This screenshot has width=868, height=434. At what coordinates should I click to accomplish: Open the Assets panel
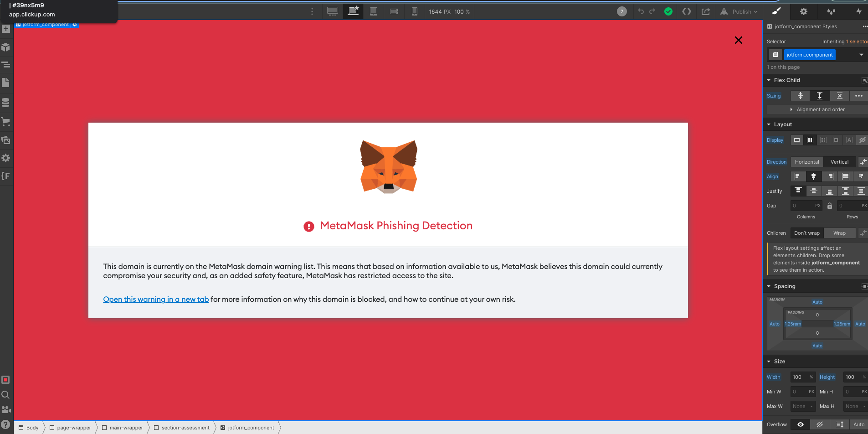[6, 140]
